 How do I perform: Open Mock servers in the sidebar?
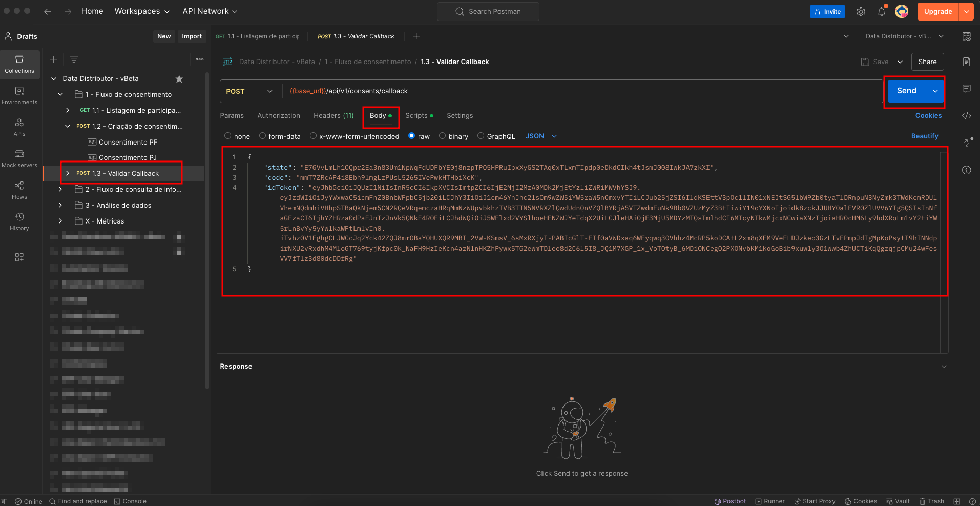[19, 158]
